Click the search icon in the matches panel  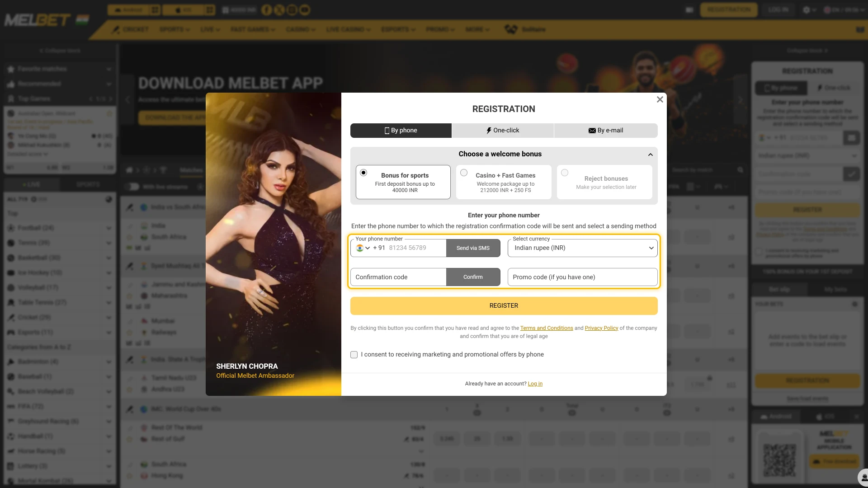(740, 170)
